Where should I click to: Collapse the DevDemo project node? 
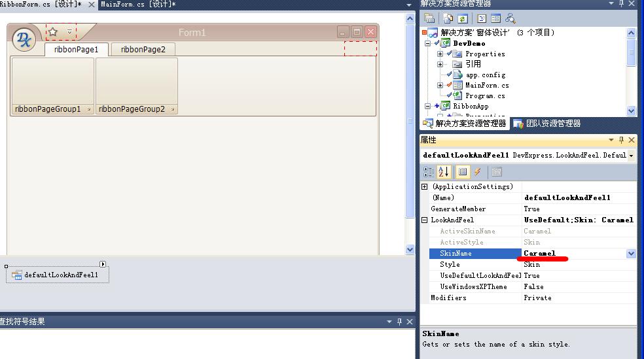point(427,43)
